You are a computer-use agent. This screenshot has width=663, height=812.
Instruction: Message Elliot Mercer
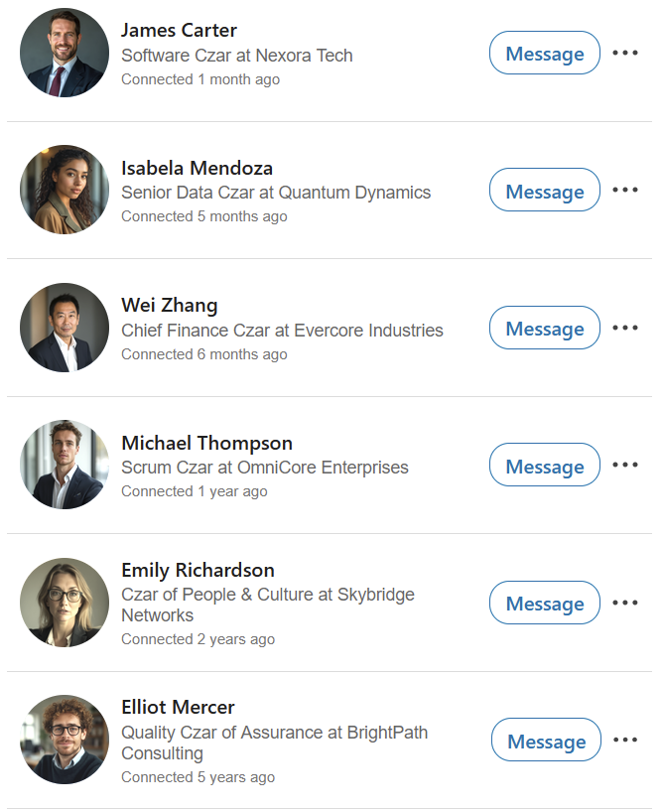pyautogui.click(x=546, y=741)
